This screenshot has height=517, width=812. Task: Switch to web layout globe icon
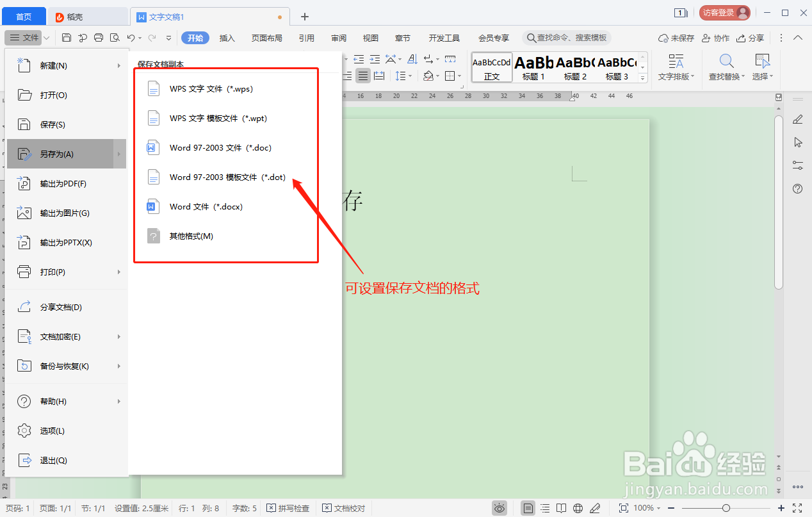[578, 508]
